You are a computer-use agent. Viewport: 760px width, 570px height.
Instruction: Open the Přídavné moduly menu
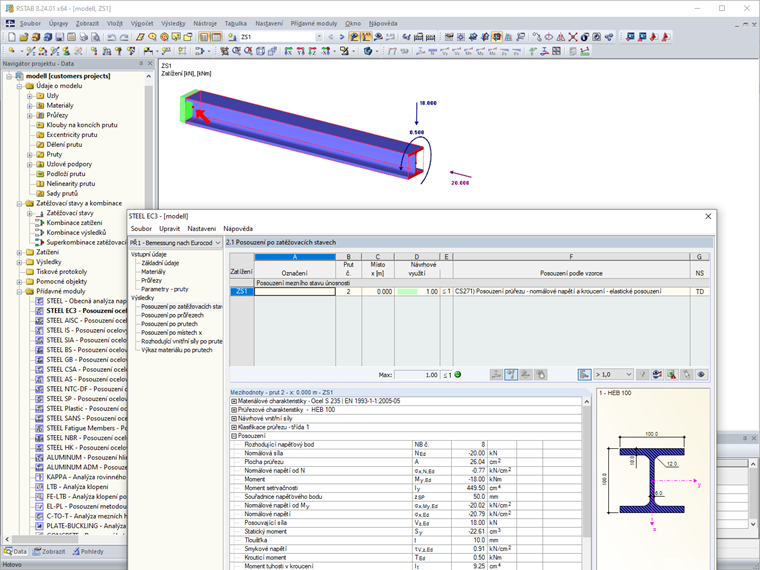coord(314,23)
